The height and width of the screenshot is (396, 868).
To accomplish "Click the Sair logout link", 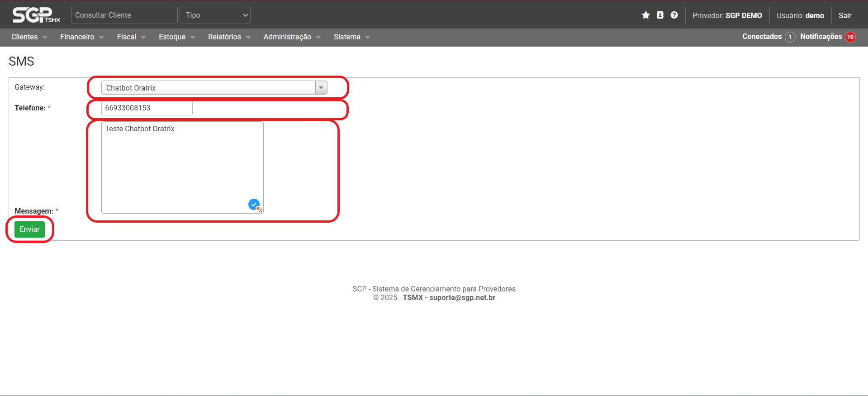I will (844, 15).
